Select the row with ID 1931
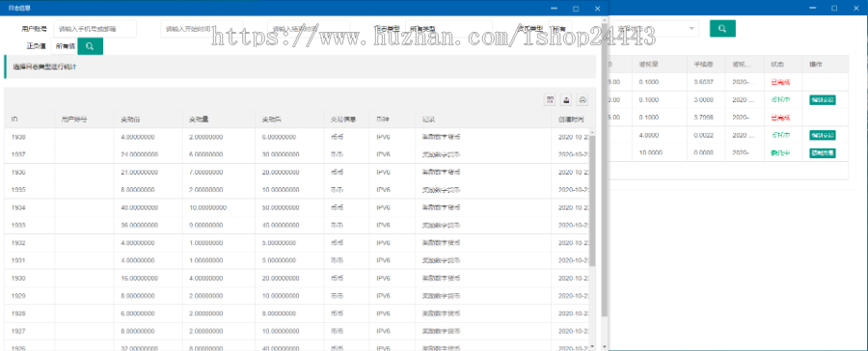 coord(296,260)
